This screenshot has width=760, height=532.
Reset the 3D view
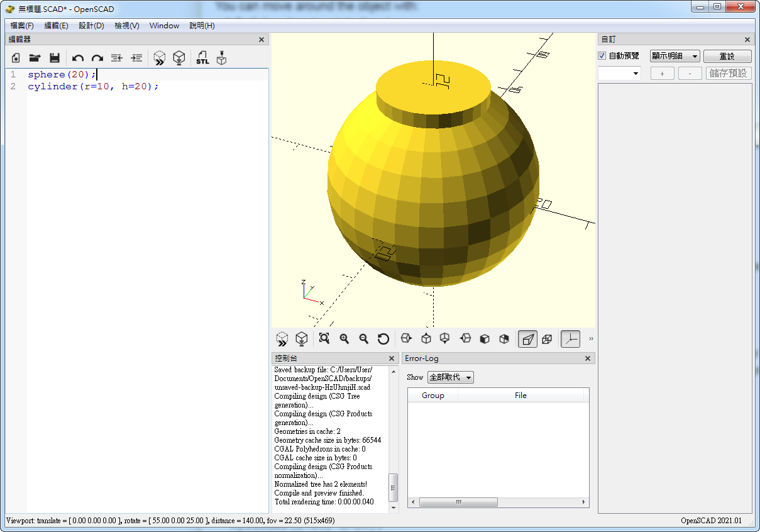coord(383,339)
